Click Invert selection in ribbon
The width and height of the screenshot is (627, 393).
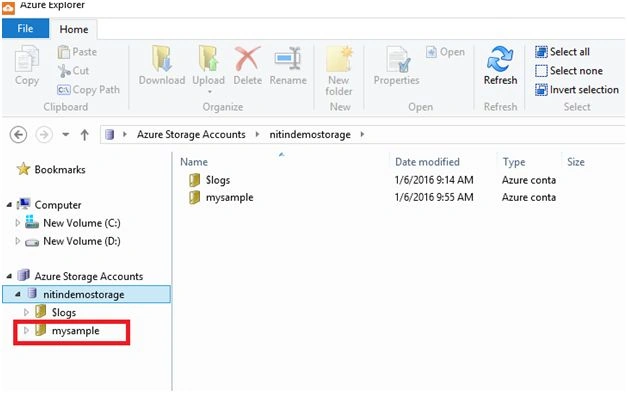pyautogui.click(x=577, y=90)
